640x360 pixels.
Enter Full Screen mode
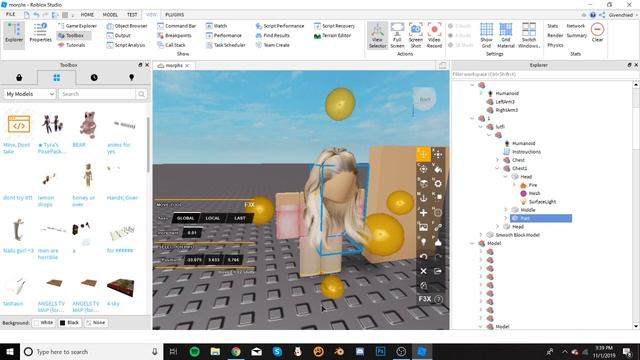click(x=397, y=36)
